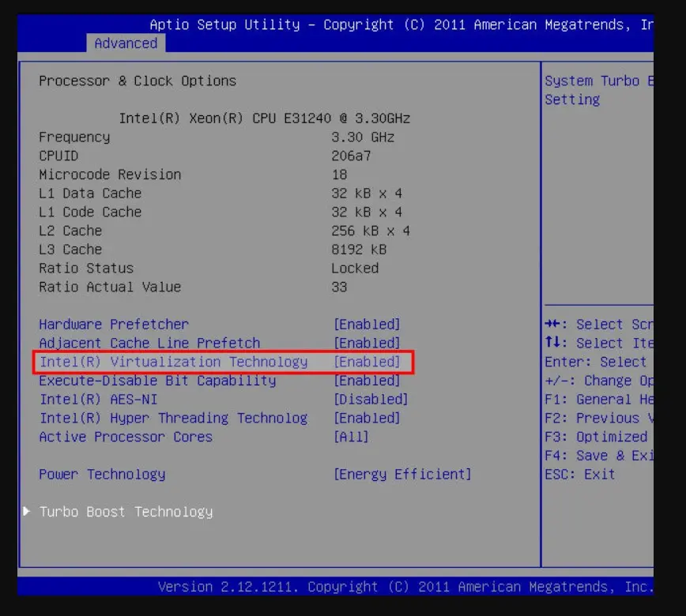
Task: Toggle the Hardware Prefetcher [Enabled] value
Action: click(x=367, y=325)
